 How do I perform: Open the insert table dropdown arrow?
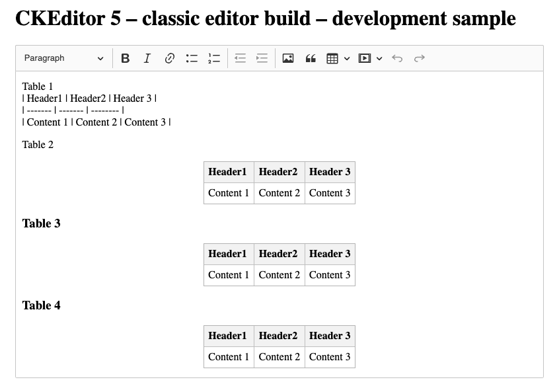(347, 58)
